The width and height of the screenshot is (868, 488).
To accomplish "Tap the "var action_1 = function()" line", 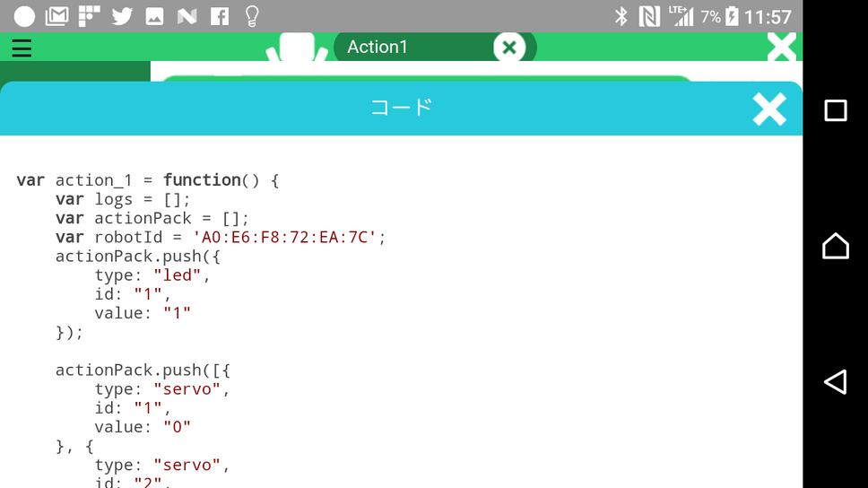I will [x=148, y=180].
